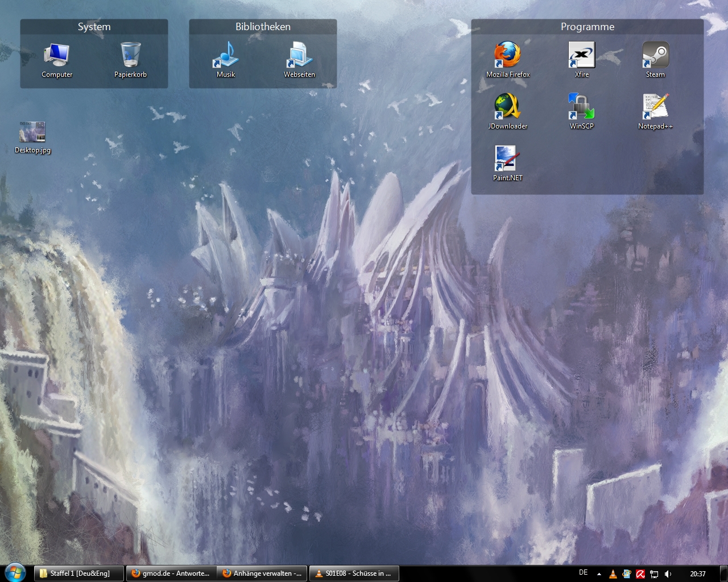This screenshot has width=728, height=582.
Task: Select the Papierkorb recycle bin icon
Action: click(x=130, y=56)
